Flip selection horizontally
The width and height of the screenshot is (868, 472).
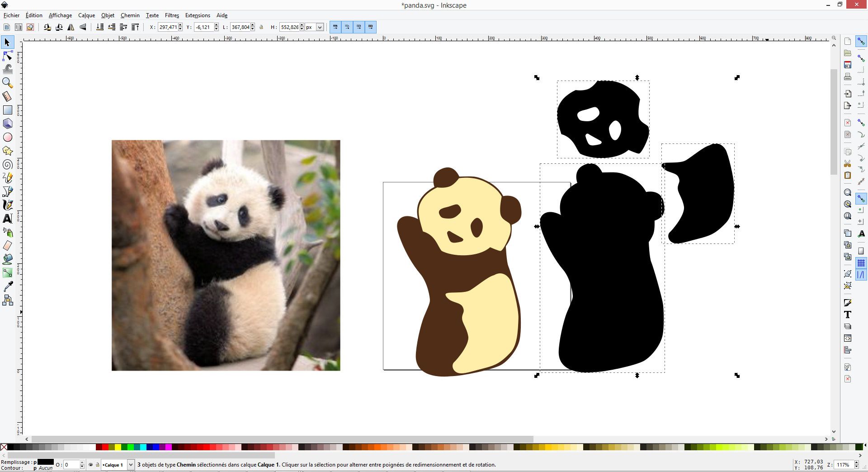coord(71,27)
